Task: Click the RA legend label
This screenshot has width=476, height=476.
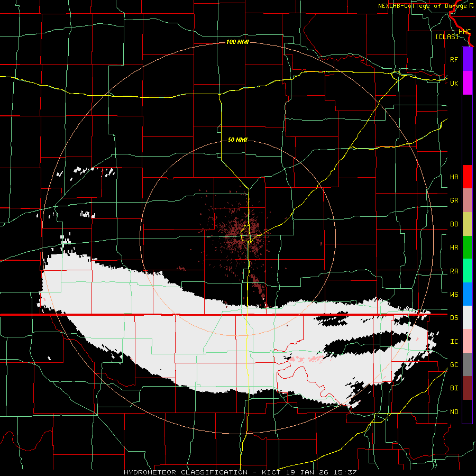Action: 454,271
